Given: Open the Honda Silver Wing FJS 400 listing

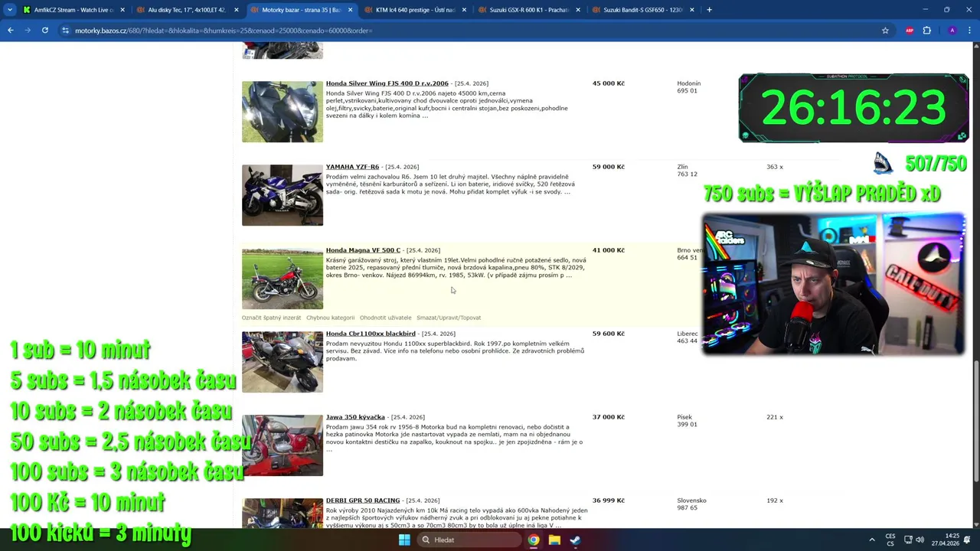Looking at the screenshot, I should tap(387, 83).
